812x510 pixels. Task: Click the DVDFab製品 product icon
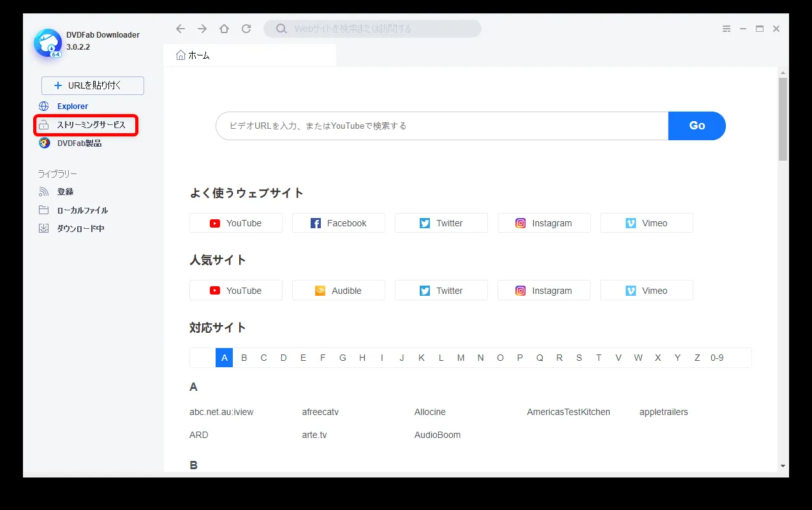click(x=44, y=143)
